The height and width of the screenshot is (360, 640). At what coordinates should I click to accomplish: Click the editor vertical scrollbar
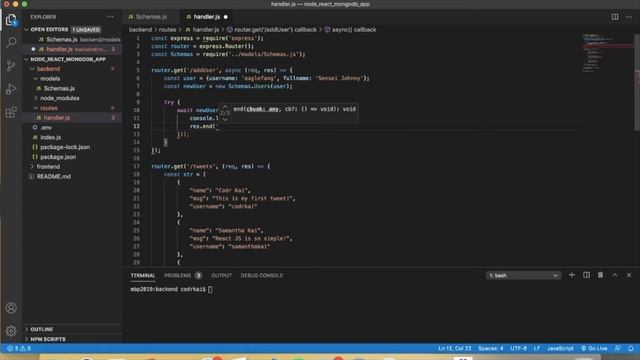tap(637, 82)
